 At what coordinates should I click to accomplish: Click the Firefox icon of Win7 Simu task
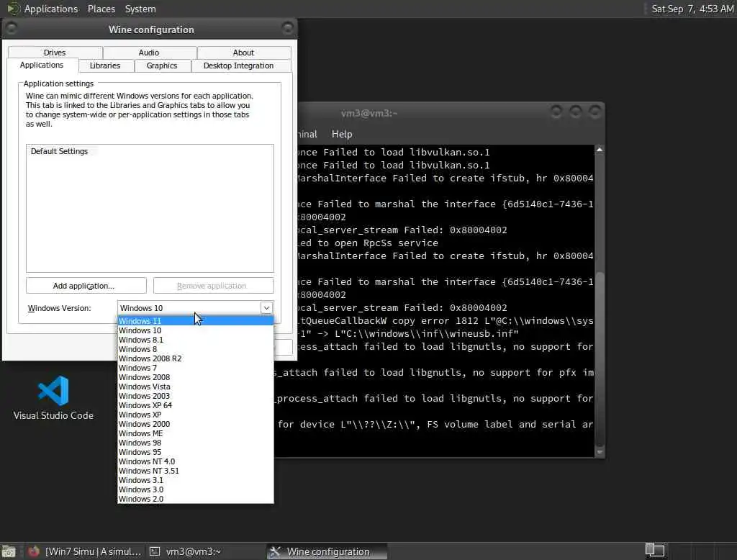(x=33, y=551)
